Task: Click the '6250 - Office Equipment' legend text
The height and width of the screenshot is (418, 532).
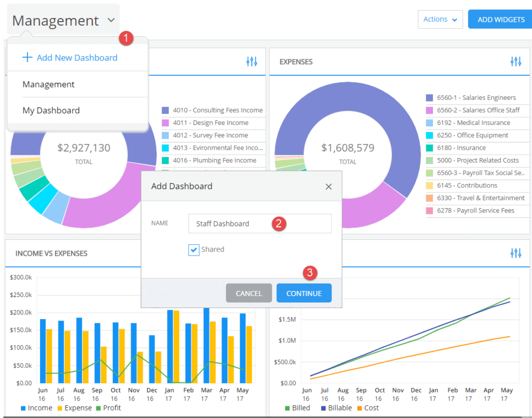Action: coord(472,135)
